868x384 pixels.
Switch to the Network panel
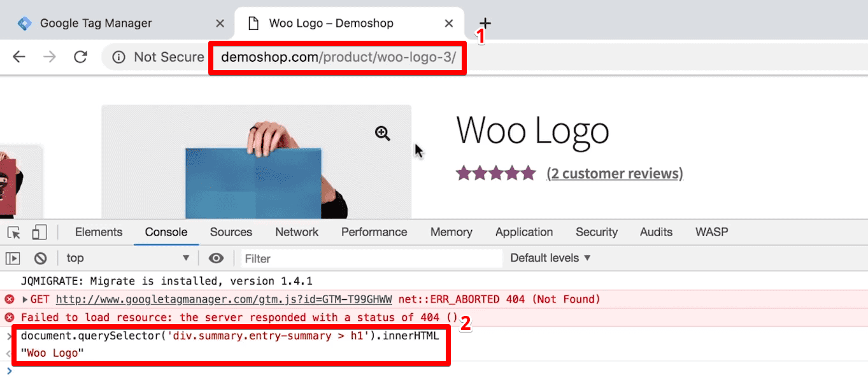[x=296, y=232]
